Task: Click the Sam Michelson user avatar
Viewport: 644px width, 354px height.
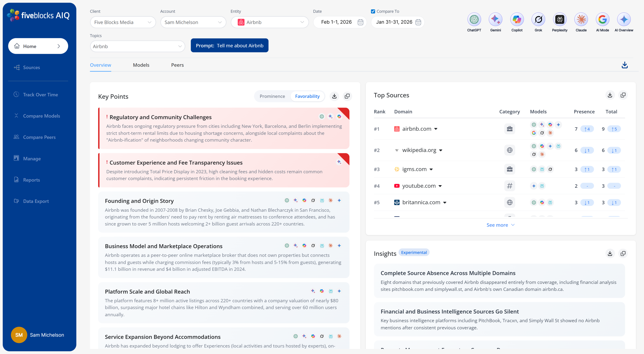Action: coord(19,335)
